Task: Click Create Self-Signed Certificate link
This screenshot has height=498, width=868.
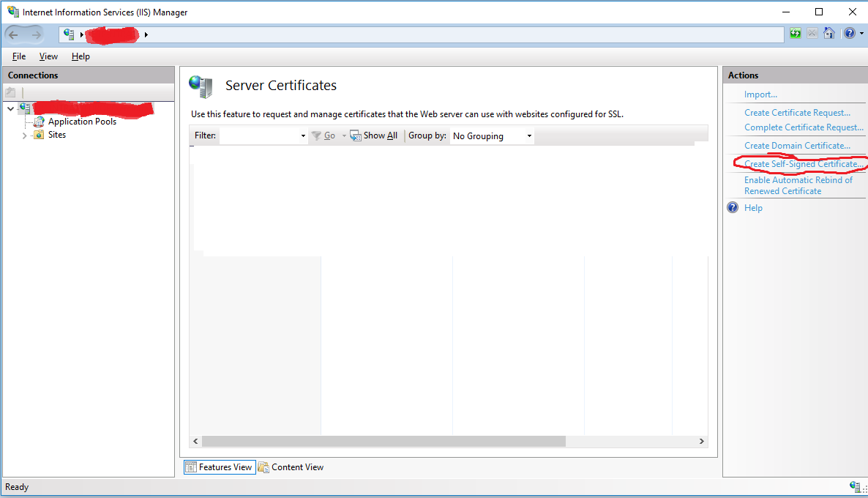Action: point(803,164)
